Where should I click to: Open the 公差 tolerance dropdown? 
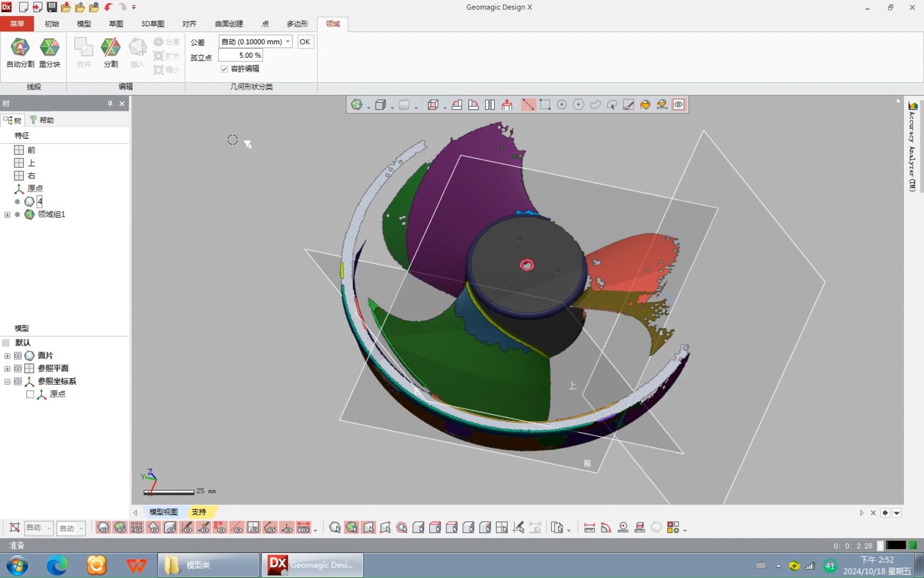pyautogui.click(x=288, y=41)
